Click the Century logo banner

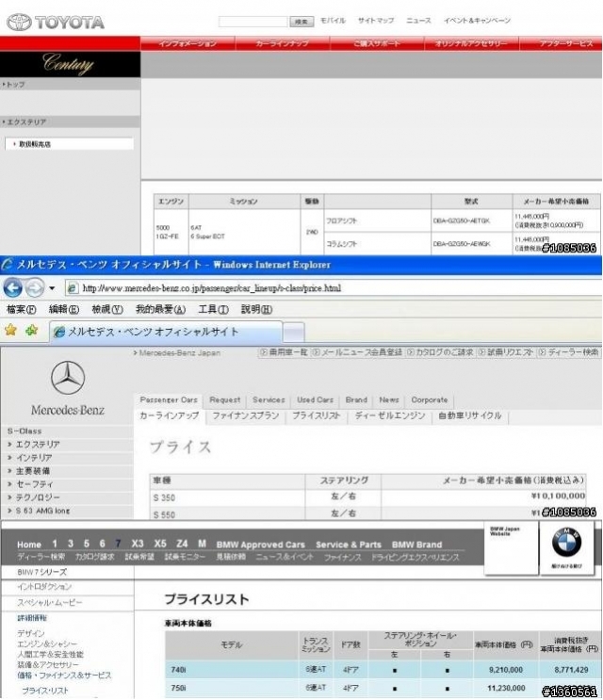[x=70, y=64]
